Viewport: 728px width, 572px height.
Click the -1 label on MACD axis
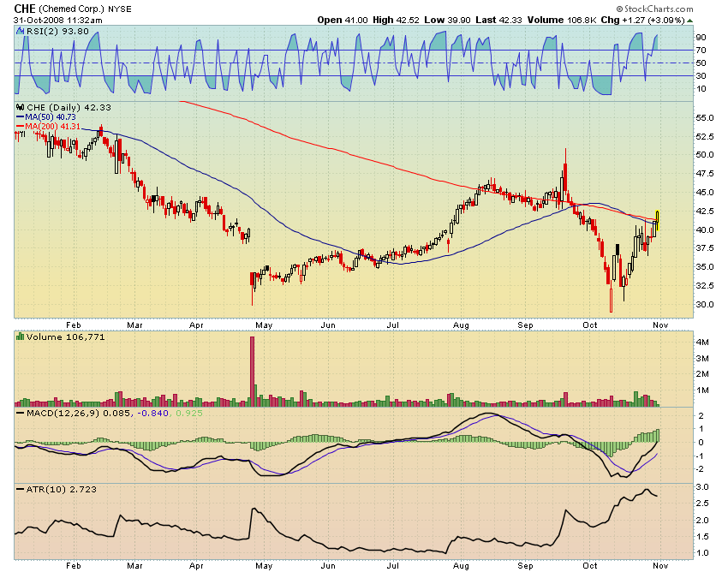[699, 456]
